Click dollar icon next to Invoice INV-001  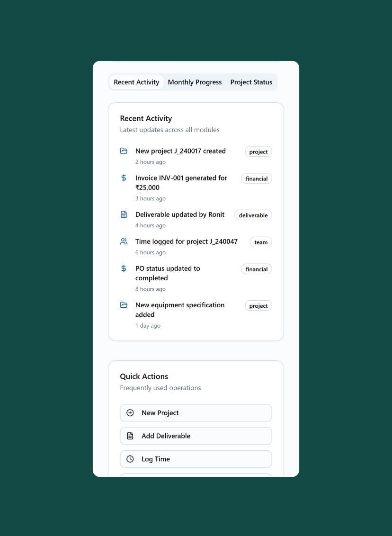click(124, 178)
